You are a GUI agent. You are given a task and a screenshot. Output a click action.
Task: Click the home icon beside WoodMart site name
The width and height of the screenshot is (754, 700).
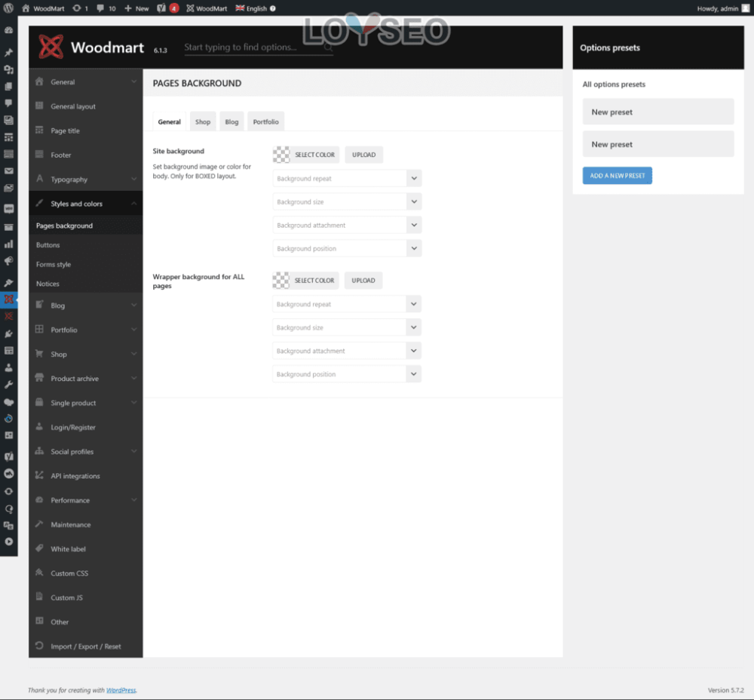point(26,8)
